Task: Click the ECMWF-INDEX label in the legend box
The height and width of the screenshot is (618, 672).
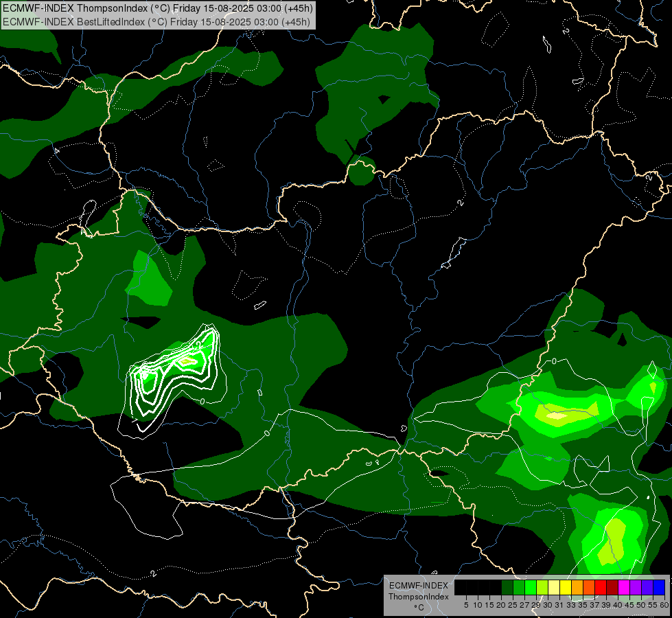Action: click(419, 586)
